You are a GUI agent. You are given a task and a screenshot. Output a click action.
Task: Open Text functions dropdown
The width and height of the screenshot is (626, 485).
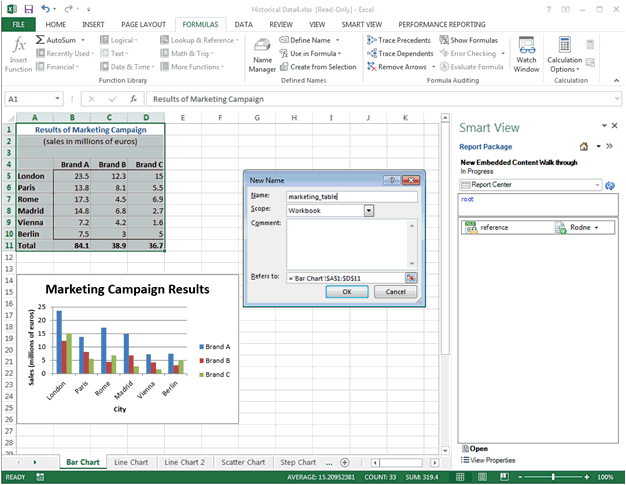point(114,53)
